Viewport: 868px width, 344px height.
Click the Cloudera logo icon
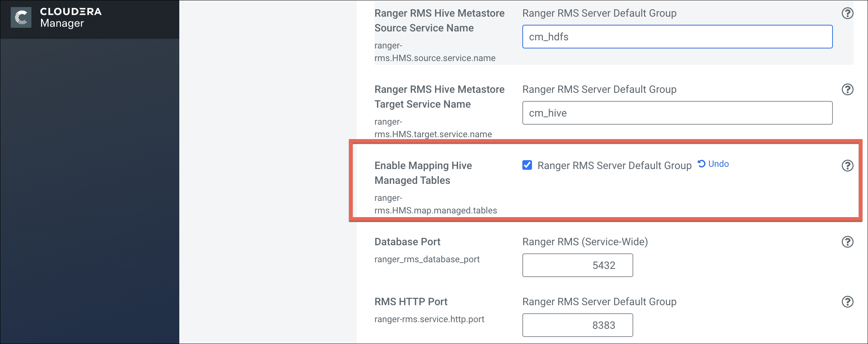click(21, 17)
